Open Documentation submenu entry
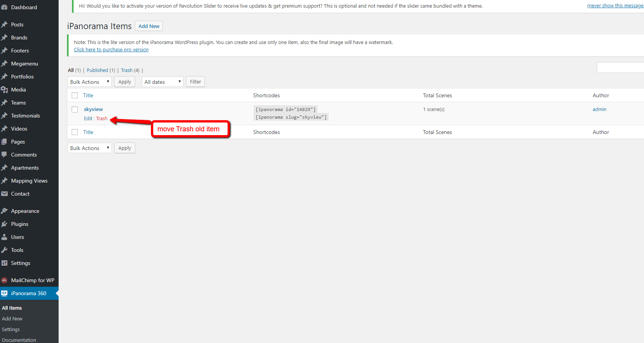The image size is (644, 343). click(19, 340)
